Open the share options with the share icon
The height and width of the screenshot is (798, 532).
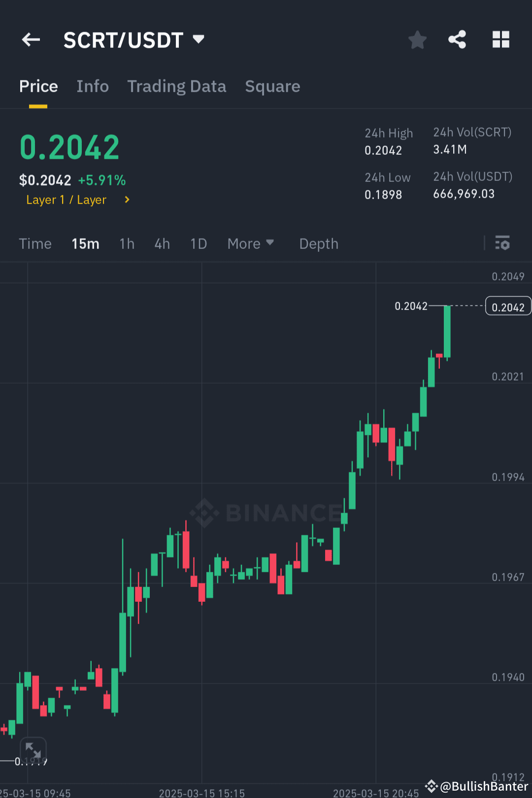(457, 39)
